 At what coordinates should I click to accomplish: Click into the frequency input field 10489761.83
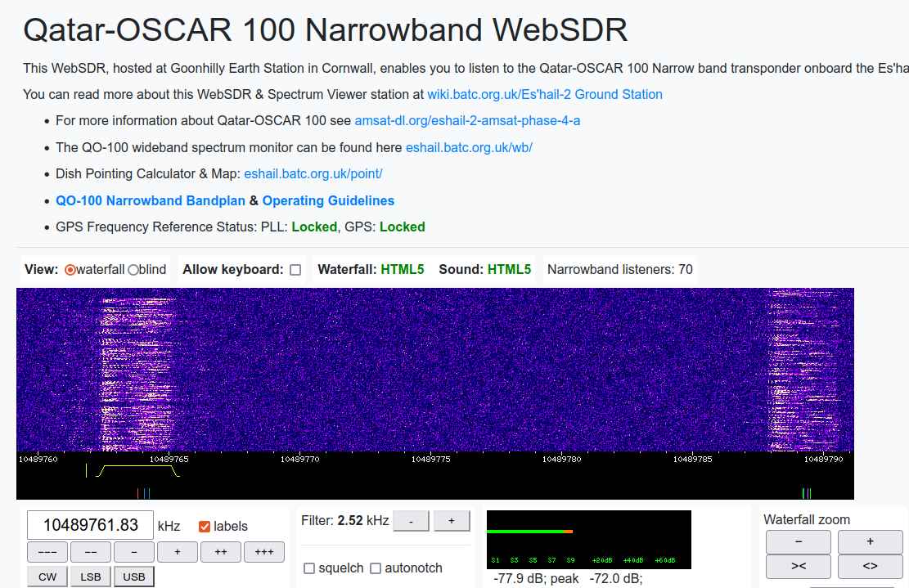[91, 525]
